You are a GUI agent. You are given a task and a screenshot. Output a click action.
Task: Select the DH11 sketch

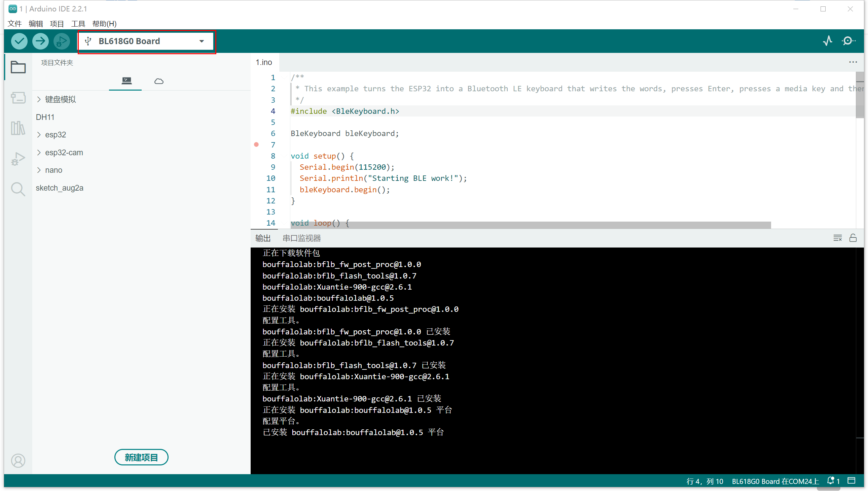tap(45, 117)
